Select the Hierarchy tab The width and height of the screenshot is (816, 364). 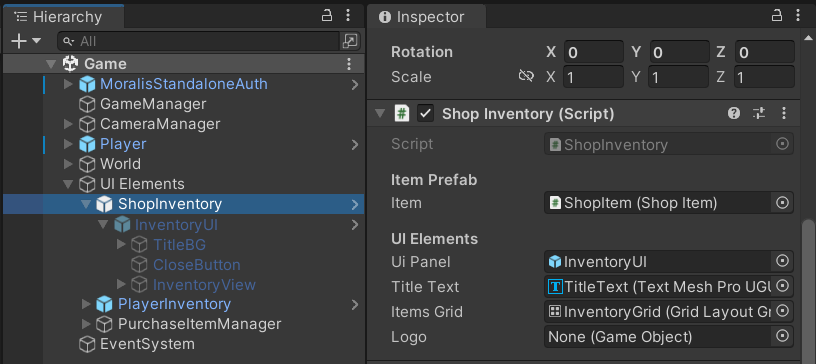click(63, 16)
